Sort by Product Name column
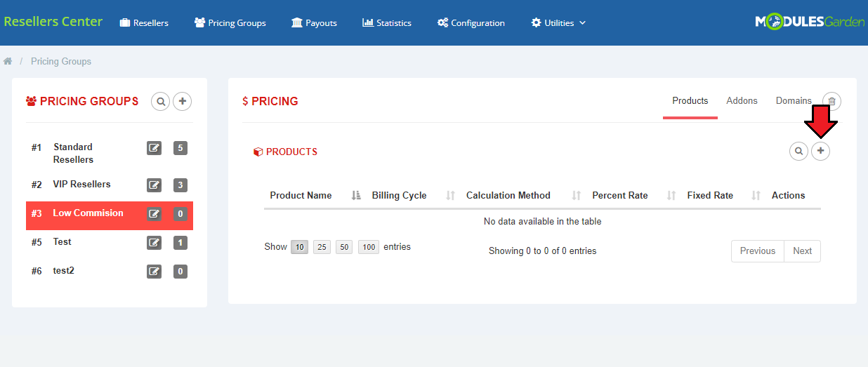Viewport: 868px width, 367px height. click(315, 196)
